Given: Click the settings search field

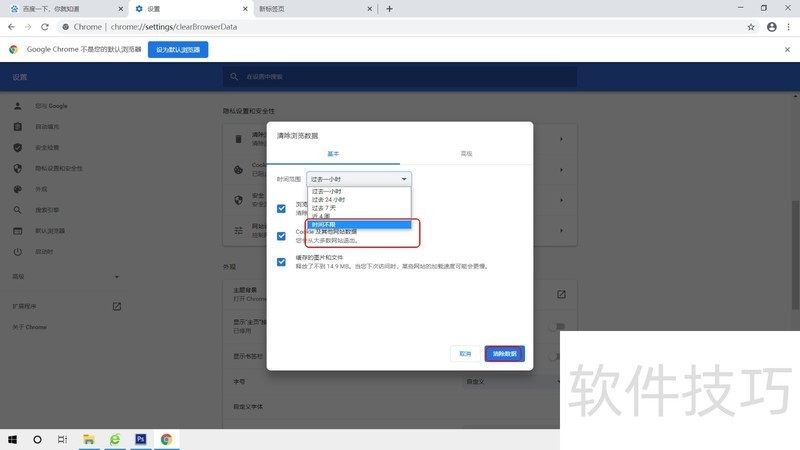Looking at the screenshot, I should 399,77.
